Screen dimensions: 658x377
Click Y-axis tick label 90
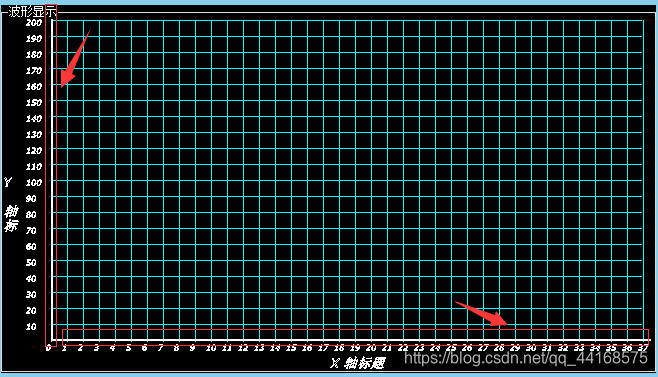[31, 199]
